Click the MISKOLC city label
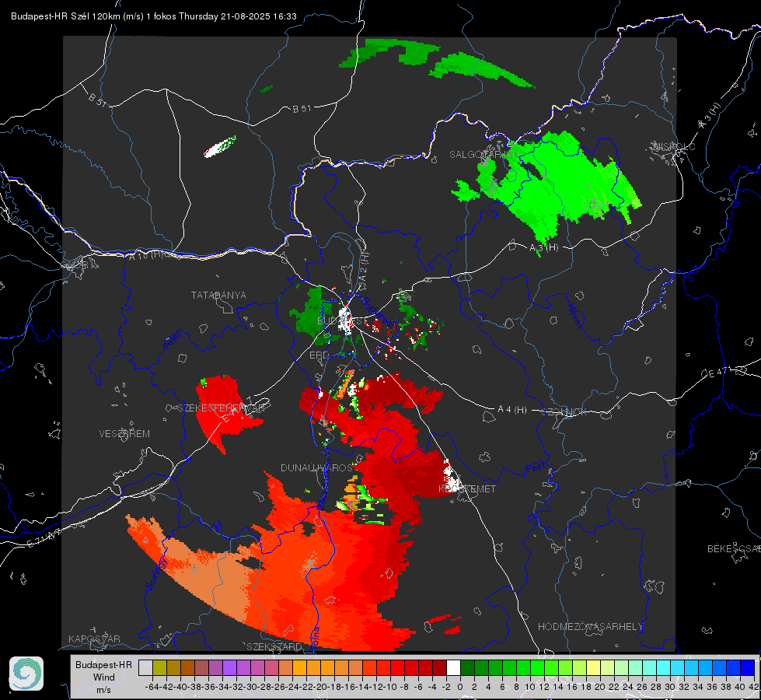The width and height of the screenshot is (761, 700). point(674,147)
